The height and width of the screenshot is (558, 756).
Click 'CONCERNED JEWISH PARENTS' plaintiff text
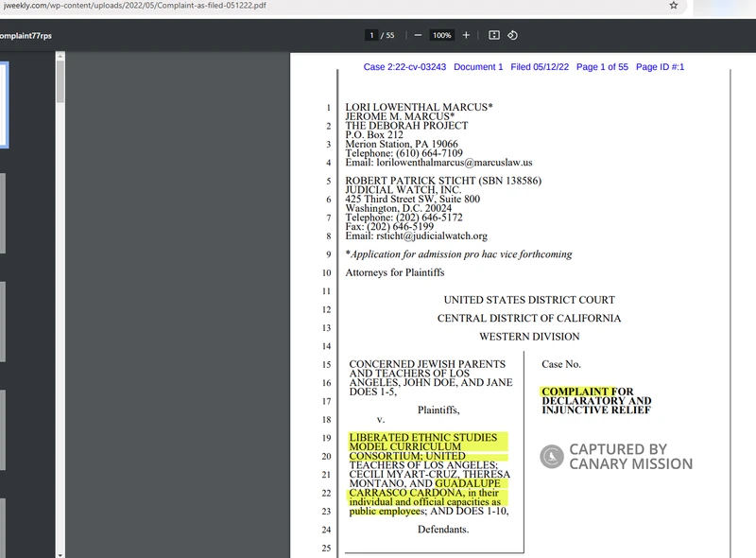coord(427,364)
